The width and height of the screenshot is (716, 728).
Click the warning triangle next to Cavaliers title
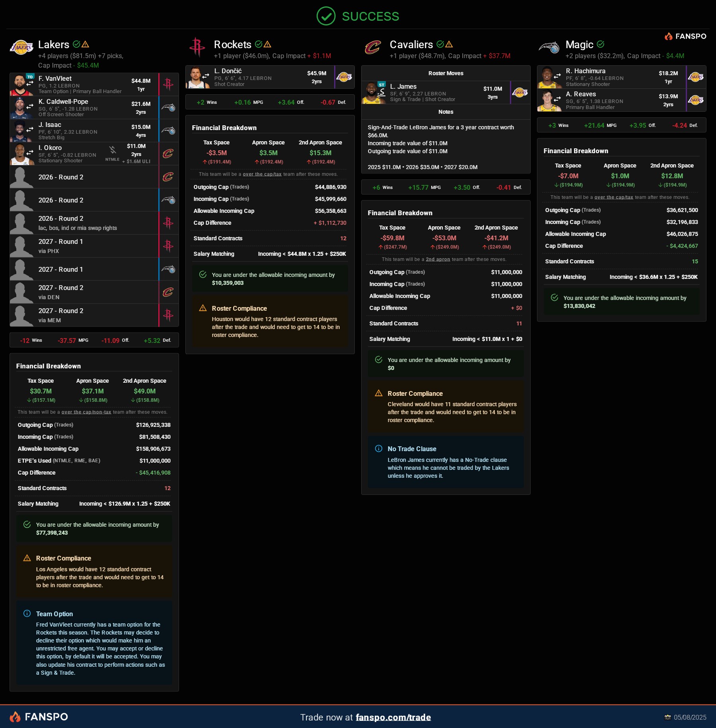point(449,44)
